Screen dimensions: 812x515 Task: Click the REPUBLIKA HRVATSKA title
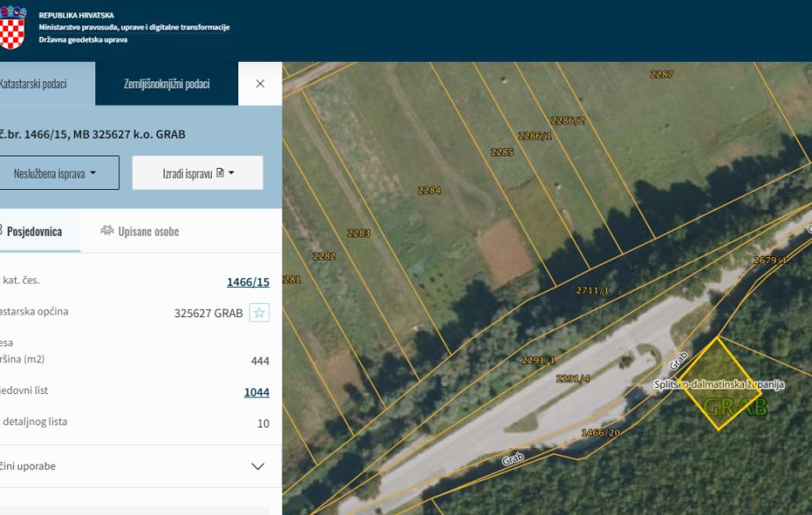click(76, 15)
